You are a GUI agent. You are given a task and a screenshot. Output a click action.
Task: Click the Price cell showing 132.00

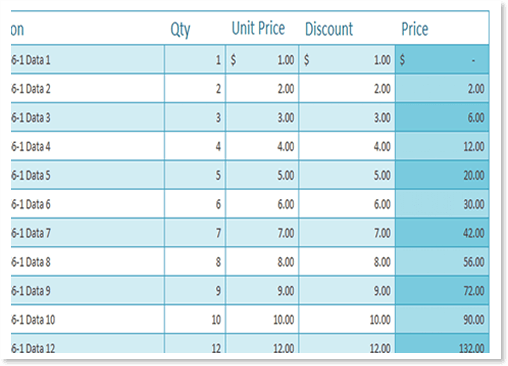pos(442,344)
